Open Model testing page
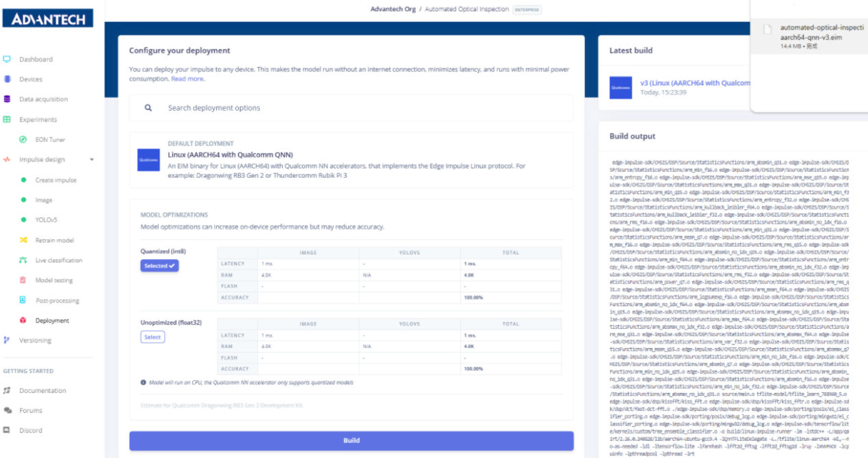Viewport: 868px width, 458px height. (54, 280)
